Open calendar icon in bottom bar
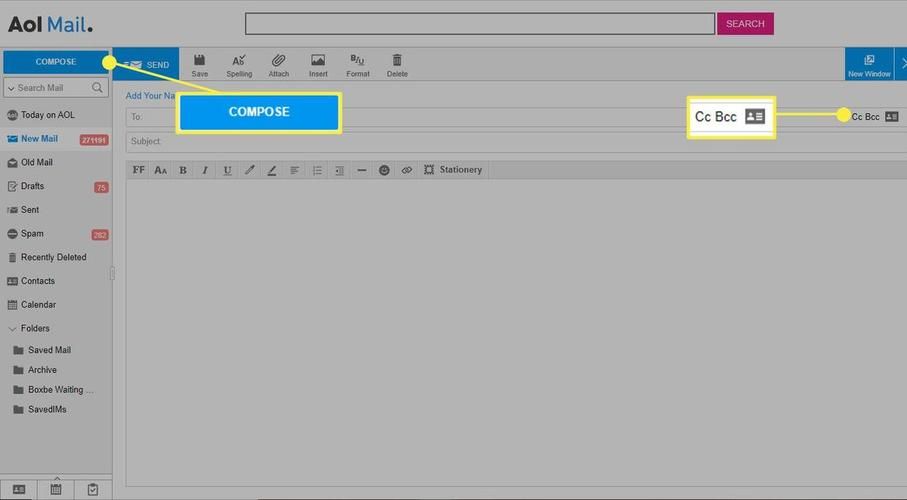The image size is (907, 500). coord(56,490)
